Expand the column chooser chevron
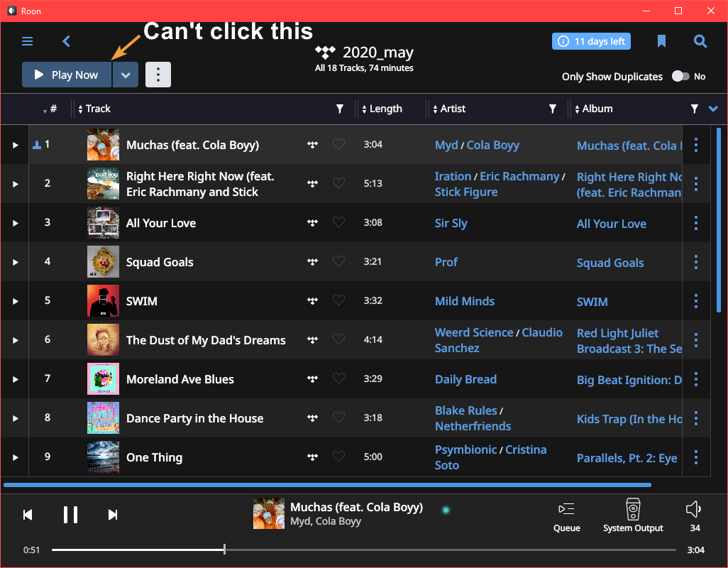Screen dimensions: 728x568 (x=713, y=109)
